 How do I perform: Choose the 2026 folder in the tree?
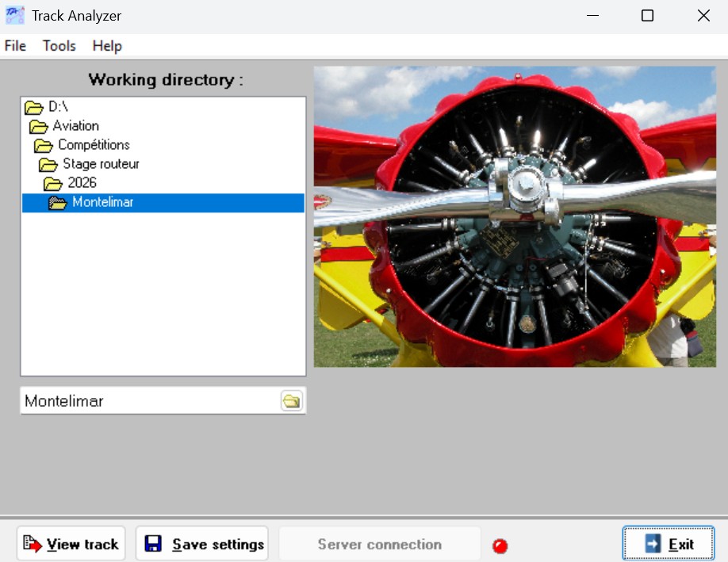click(x=82, y=183)
